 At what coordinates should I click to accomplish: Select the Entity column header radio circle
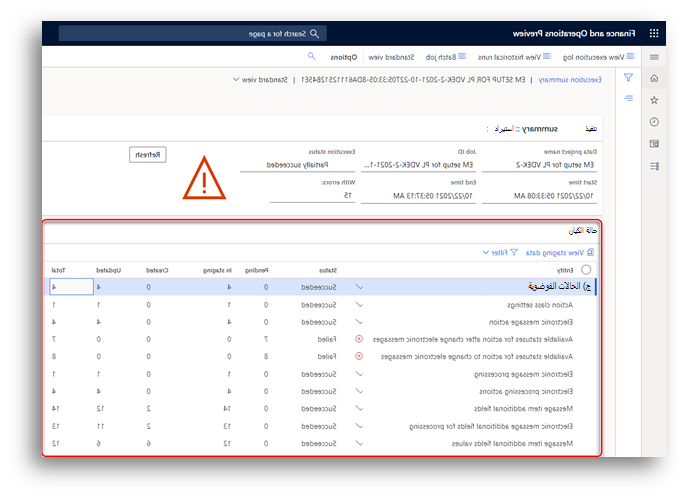click(x=586, y=270)
